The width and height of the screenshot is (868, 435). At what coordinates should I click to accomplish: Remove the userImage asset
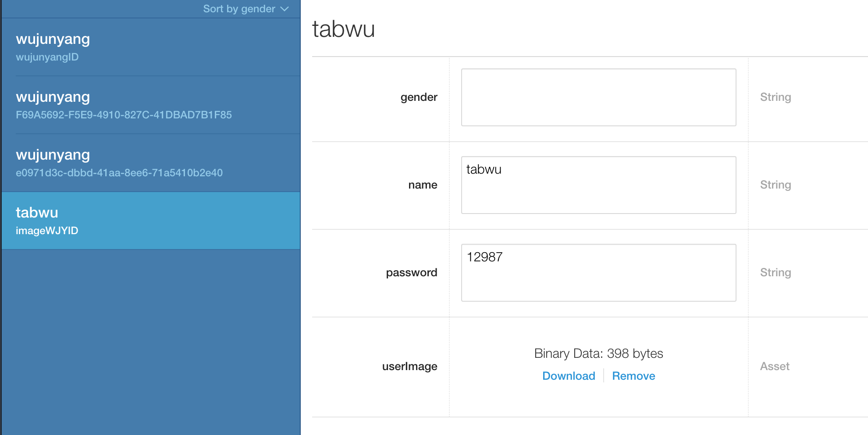tap(633, 376)
